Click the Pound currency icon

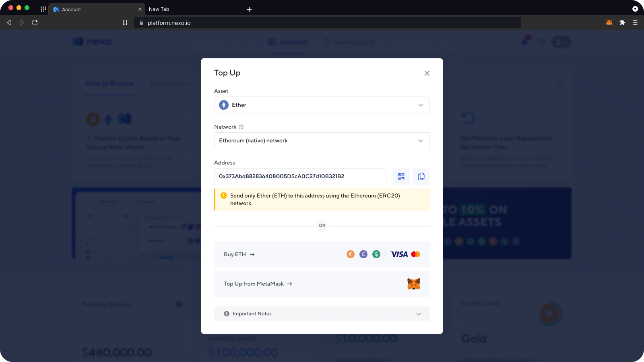pos(363,254)
